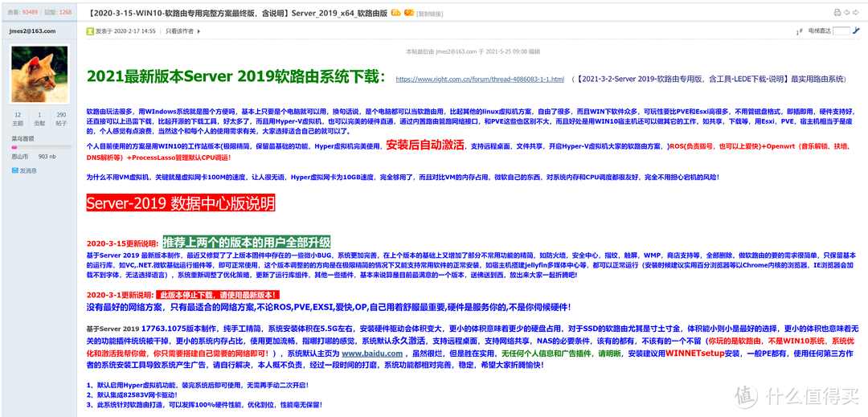Click the 复制链接 copy link button
This screenshot has width=868, height=417.
click(x=429, y=12)
